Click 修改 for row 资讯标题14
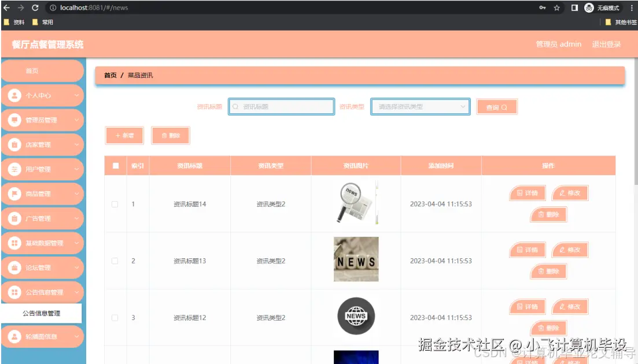 pos(570,193)
